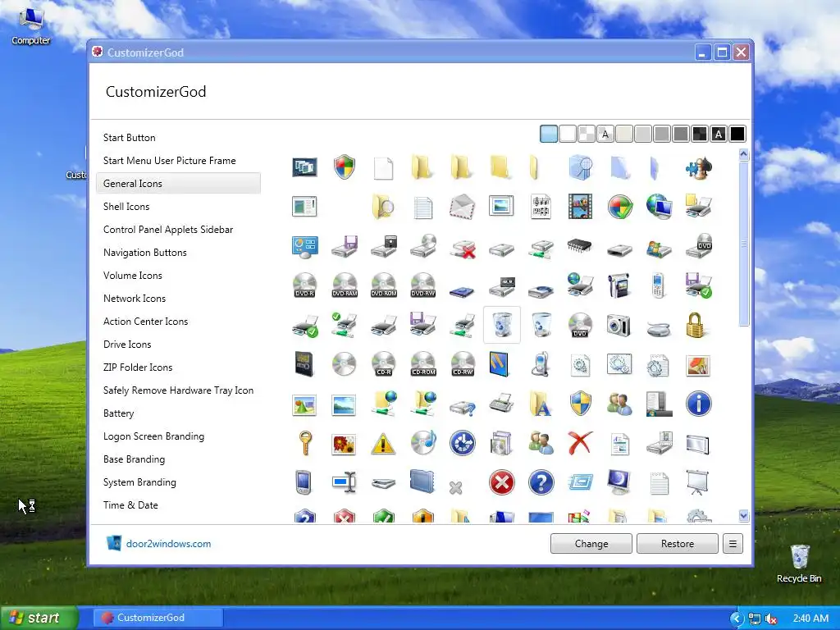Click the muted volume tray icon

tap(771, 619)
